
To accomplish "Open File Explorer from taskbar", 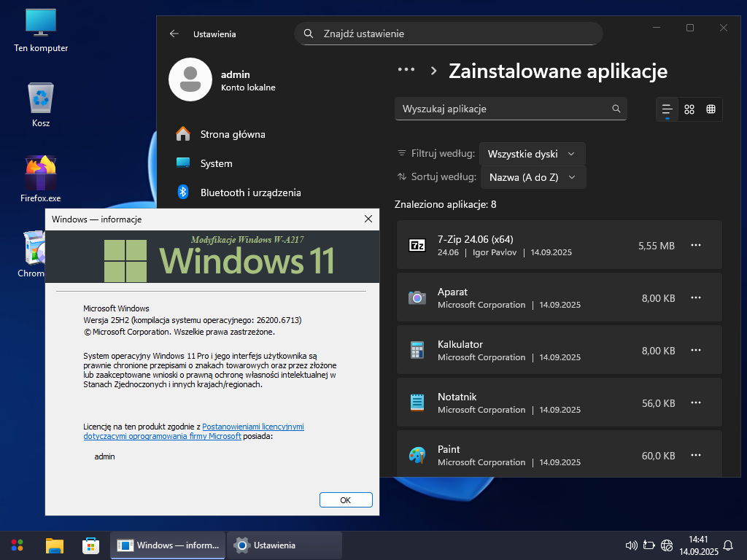I will (x=55, y=545).
